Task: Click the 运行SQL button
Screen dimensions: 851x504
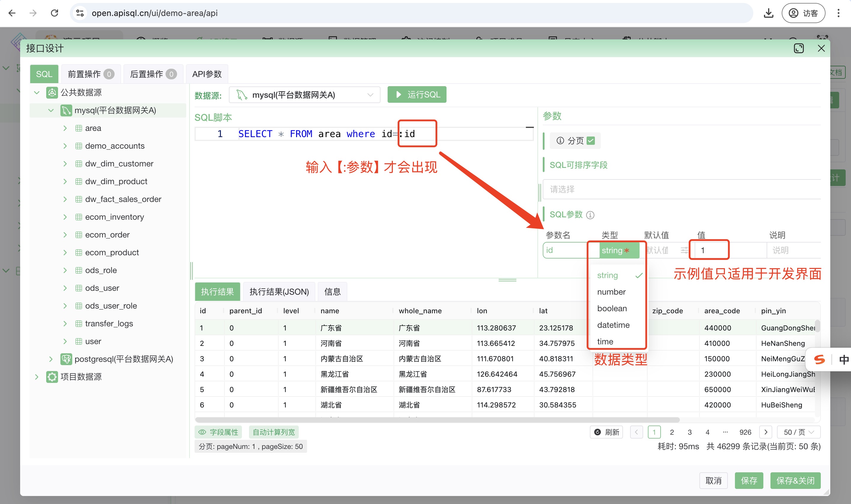Action: (x=417, y=94)
